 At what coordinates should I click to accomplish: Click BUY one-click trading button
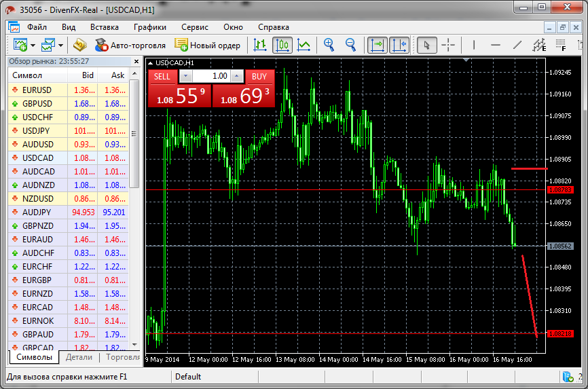tap(259, 77)
